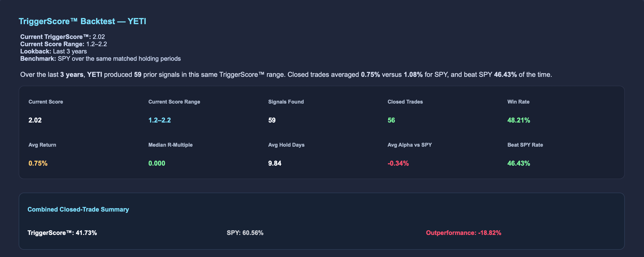The image size is (644, 257).
Task: Click the green 46.43% Beat SPY Rate value in the stats card
Action: (x=519, y=163)
